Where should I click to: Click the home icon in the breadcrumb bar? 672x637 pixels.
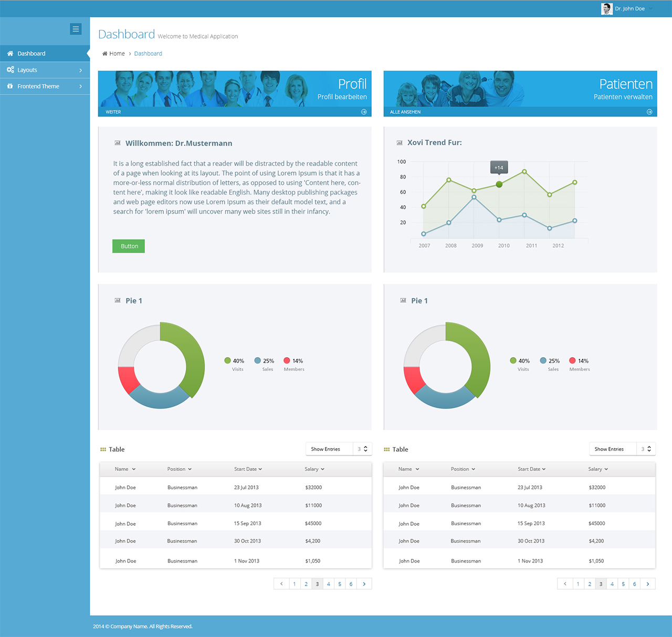coord(106,53)
